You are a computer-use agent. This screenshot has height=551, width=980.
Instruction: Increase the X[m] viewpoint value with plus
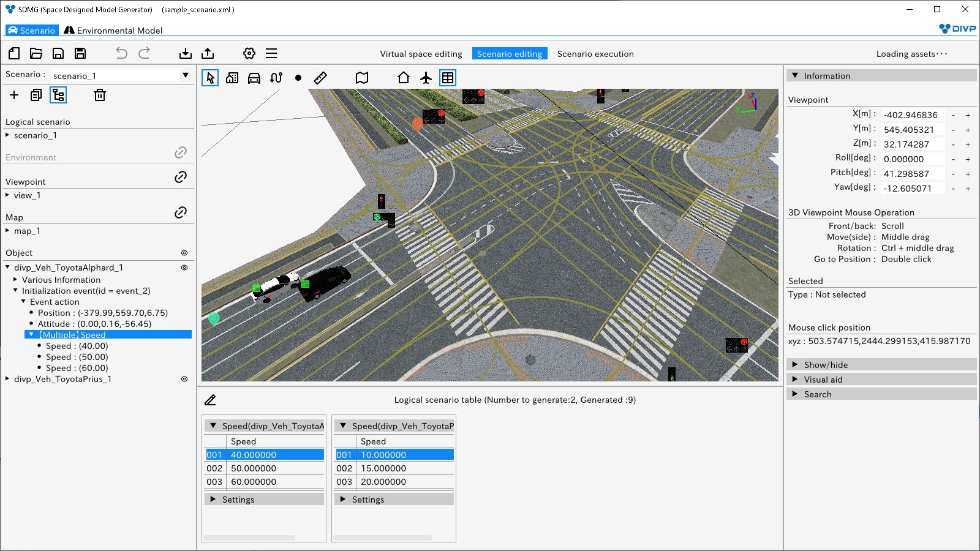[968, 115]
